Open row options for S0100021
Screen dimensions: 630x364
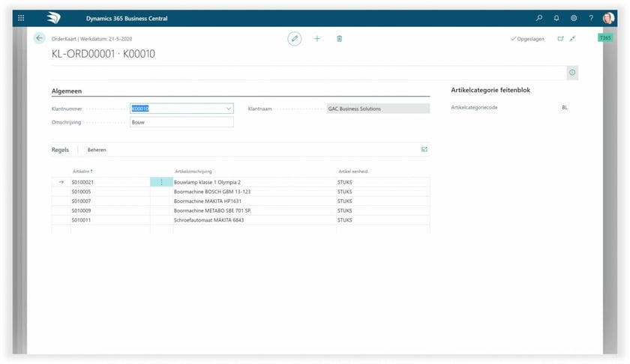coord(161,182)
